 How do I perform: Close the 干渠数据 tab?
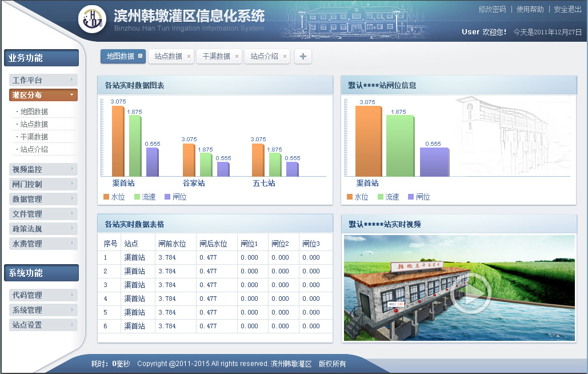click(x=237, y=57)
